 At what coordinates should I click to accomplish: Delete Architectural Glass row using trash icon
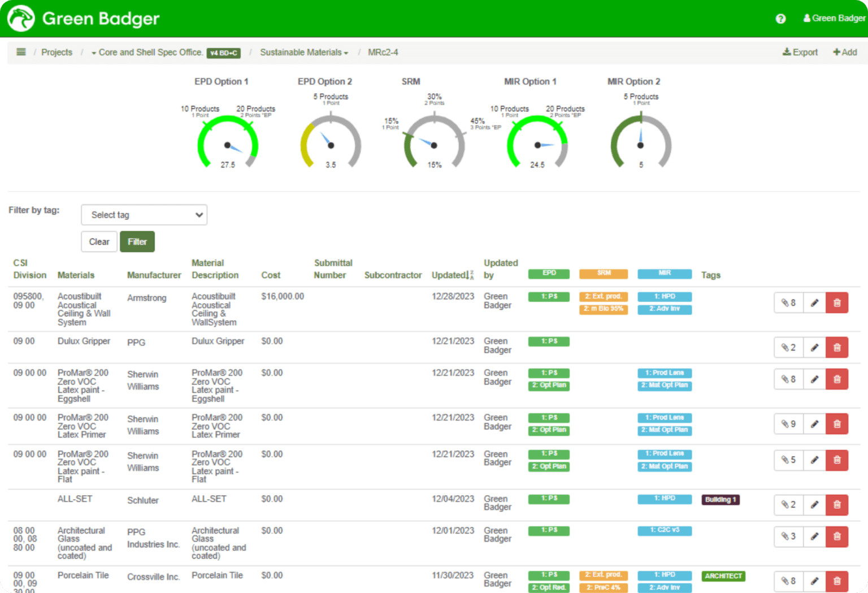tap(837, 536)
